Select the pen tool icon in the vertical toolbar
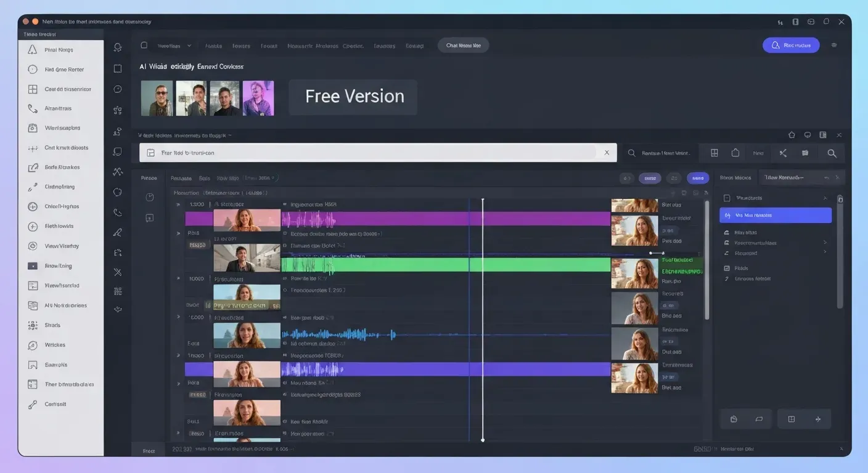This screenshot has width=868, height=473. (117, 232)
